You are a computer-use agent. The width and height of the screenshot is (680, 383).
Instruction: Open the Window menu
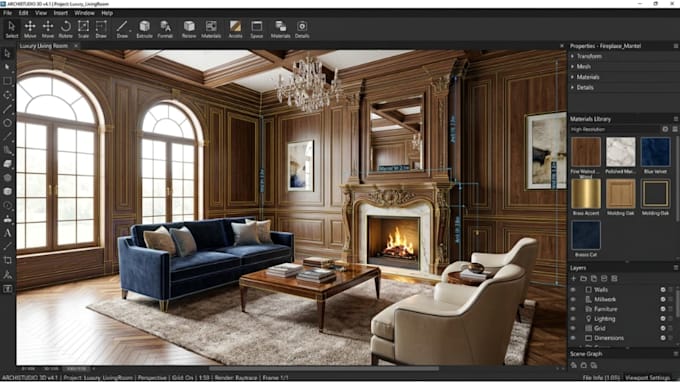[x=84, y=13]
